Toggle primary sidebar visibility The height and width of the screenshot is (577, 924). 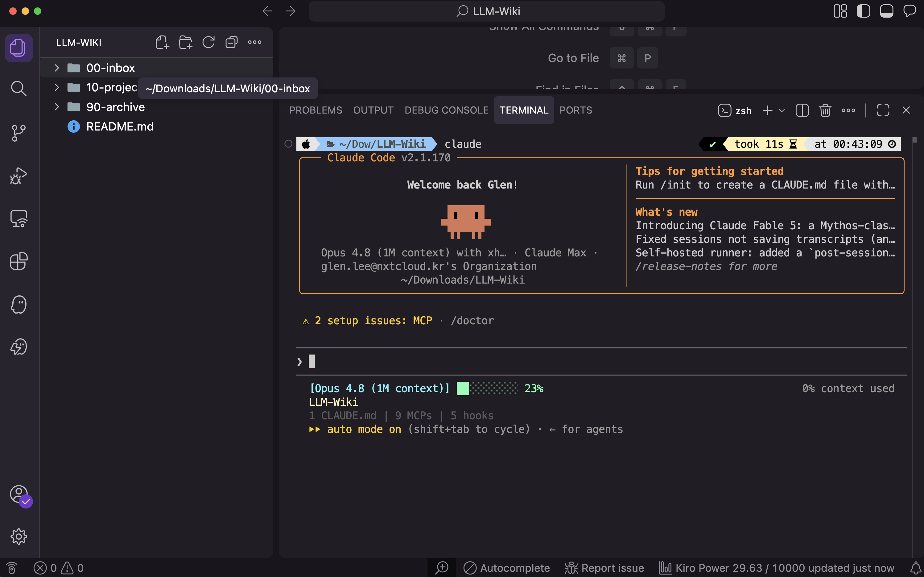pyautogui.click(x=864, y=11)
